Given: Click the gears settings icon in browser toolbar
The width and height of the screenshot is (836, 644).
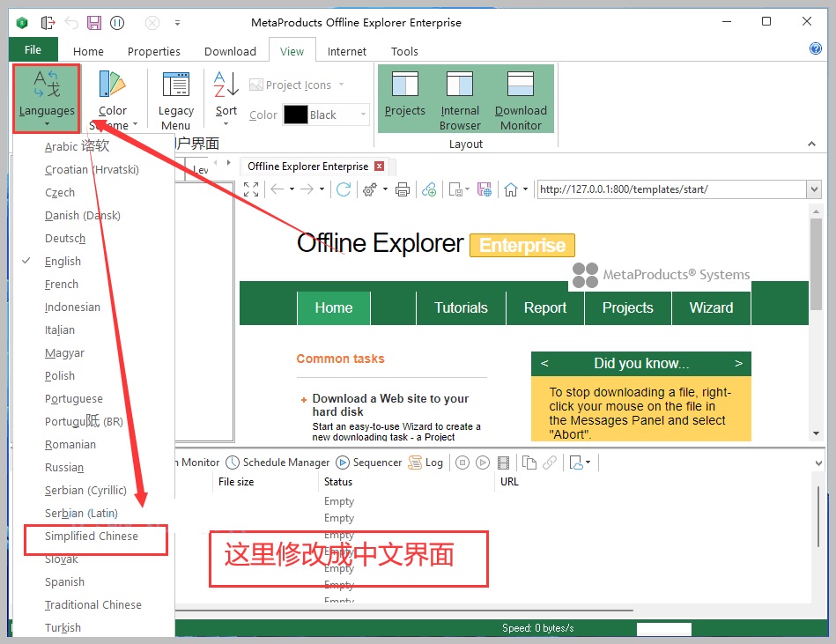Looking at the screenshot, I should (x=370, y=189).
